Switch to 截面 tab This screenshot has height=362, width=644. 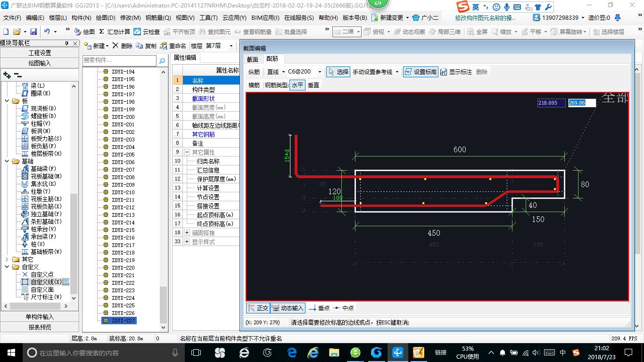tap(253, 59)
